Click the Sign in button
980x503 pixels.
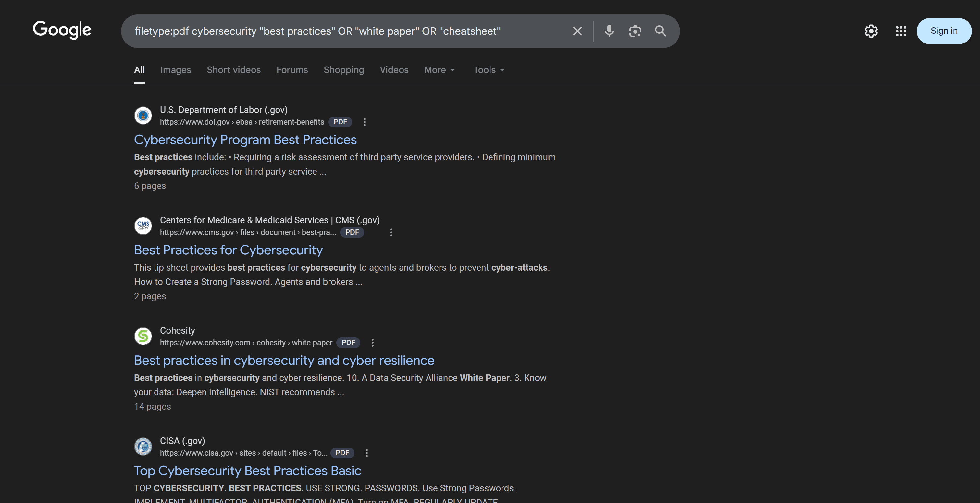944,31
